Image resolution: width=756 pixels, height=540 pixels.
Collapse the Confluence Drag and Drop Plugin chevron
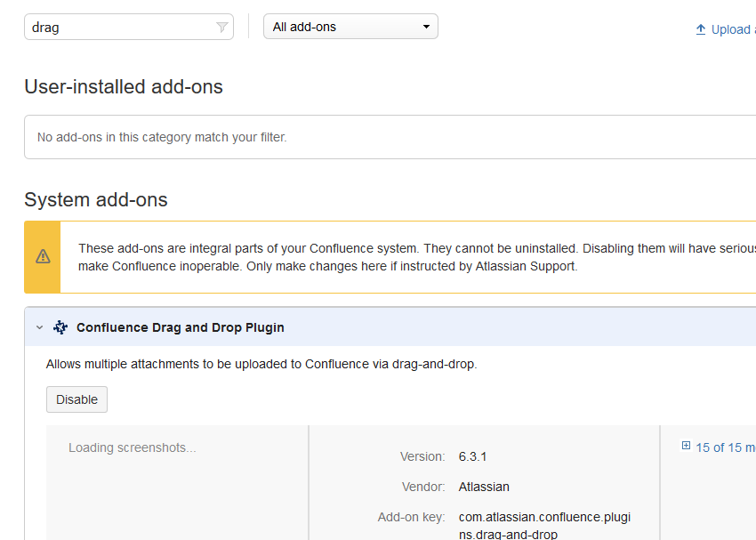click(x=39, y=327)
